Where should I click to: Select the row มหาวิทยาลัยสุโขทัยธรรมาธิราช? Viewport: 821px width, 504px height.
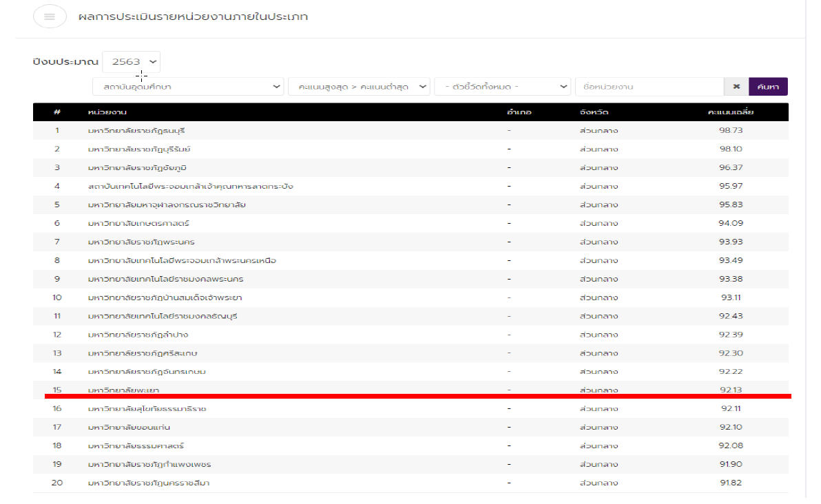410,409
